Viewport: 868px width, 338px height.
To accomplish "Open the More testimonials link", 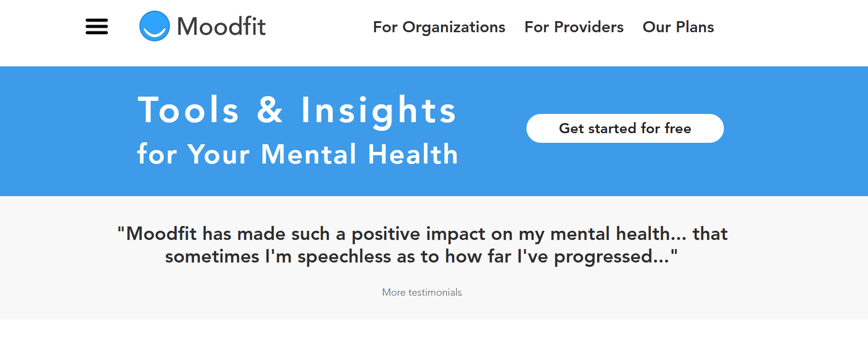I will point(422,292).
